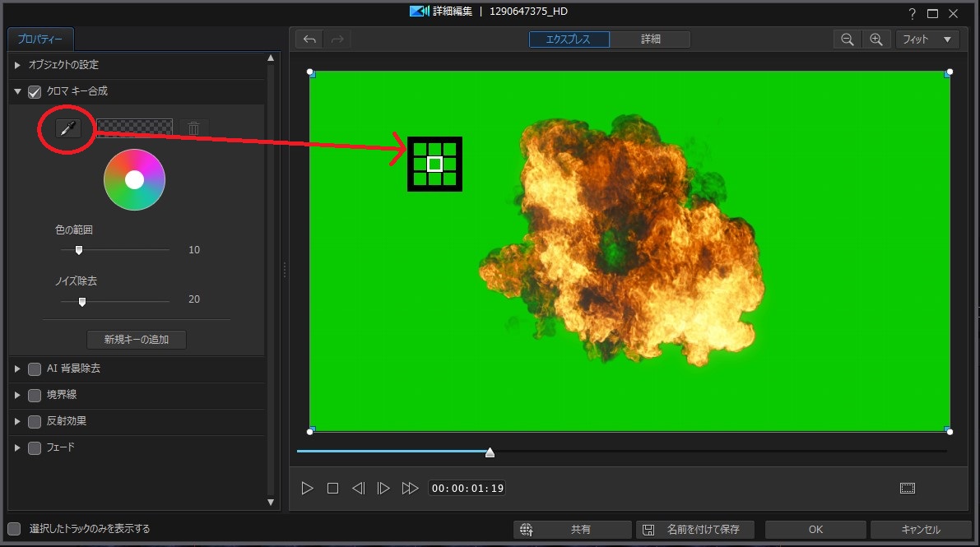The height and width of the screenshot is (547, 980).
Task: Zoom out the preview with magnifier minus
Action: [847, 39]
